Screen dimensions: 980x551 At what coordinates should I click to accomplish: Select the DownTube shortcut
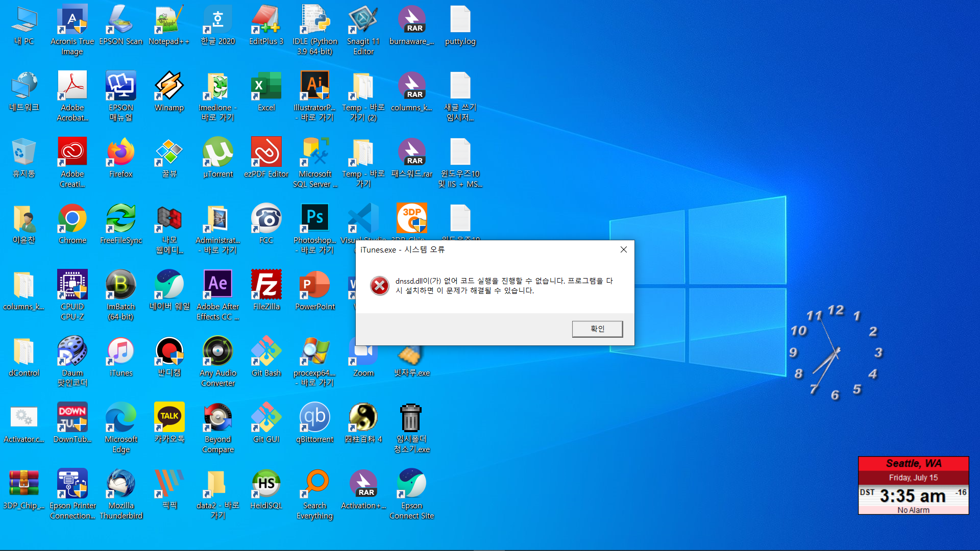[x=72, y=424]
